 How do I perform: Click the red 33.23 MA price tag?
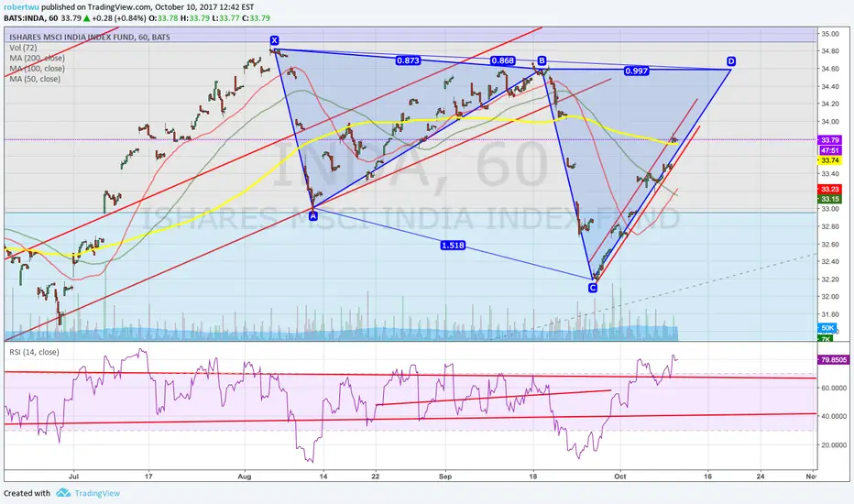tap(830, 189)
